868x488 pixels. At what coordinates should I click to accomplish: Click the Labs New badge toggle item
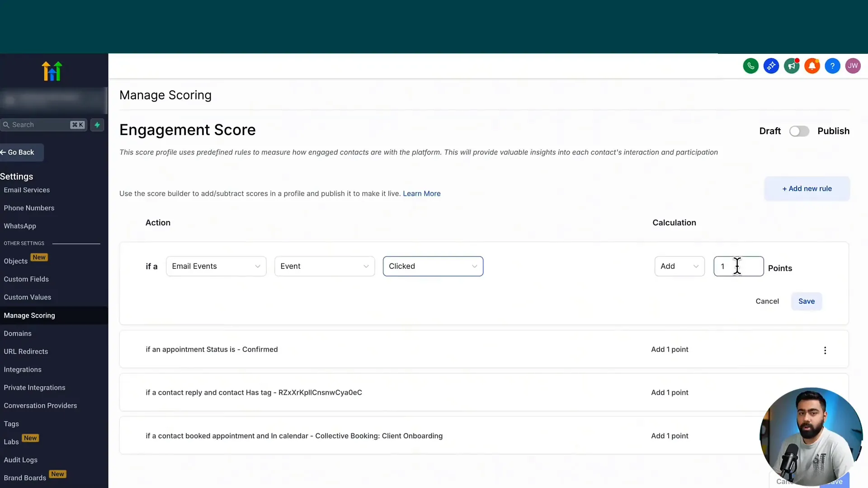click(x=21, y=441)
